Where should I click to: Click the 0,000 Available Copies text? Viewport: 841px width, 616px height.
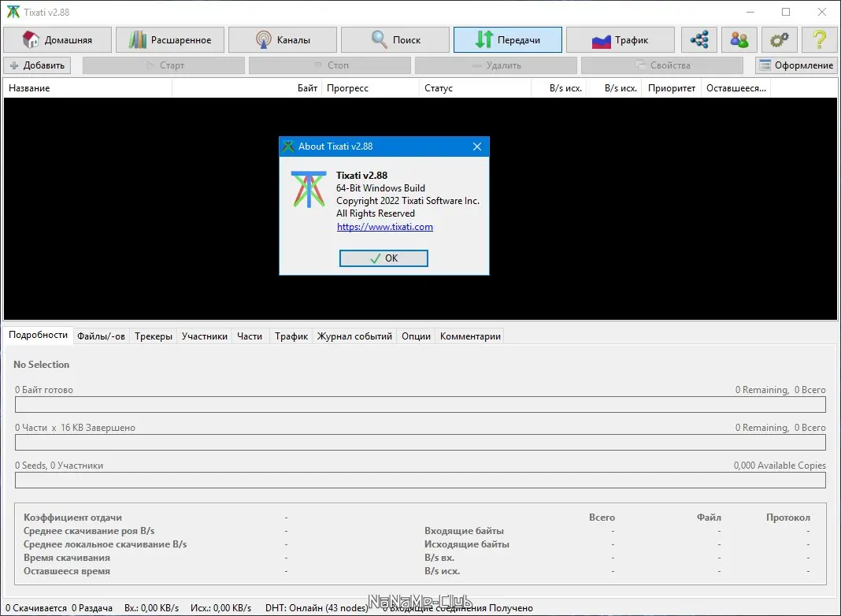(780, 466)
